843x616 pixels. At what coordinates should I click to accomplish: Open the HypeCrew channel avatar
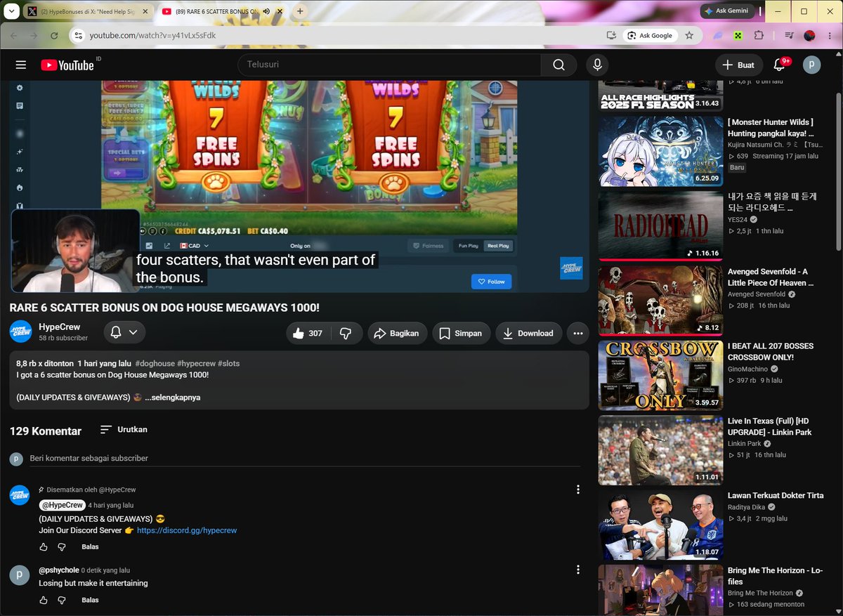coord(21,332)
